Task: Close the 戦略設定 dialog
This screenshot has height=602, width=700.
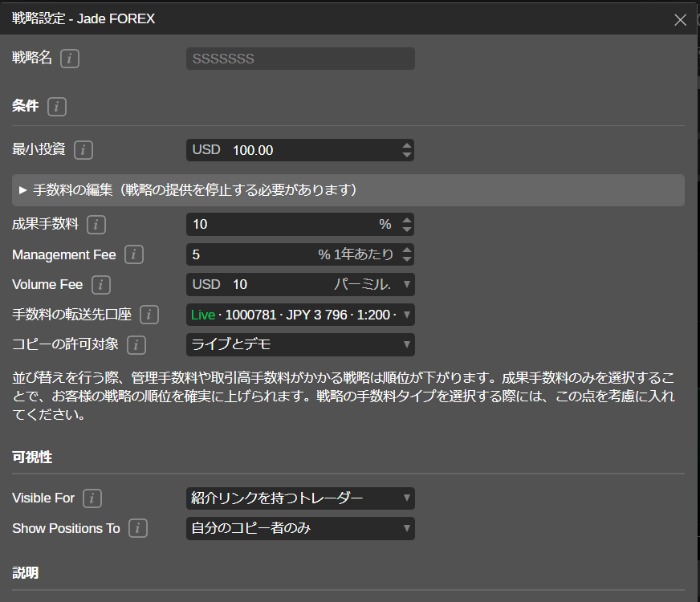Action: 680,19
